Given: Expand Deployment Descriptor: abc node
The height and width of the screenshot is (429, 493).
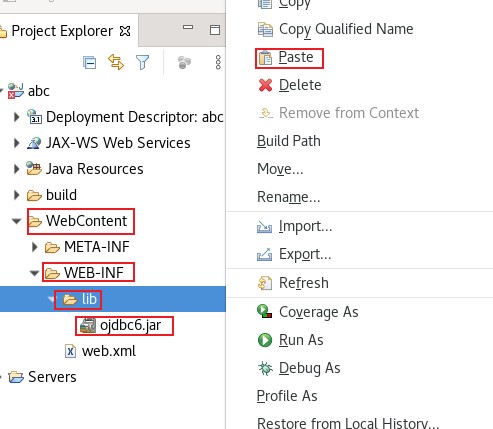Looking at the screenshot, I should [16, 117].
